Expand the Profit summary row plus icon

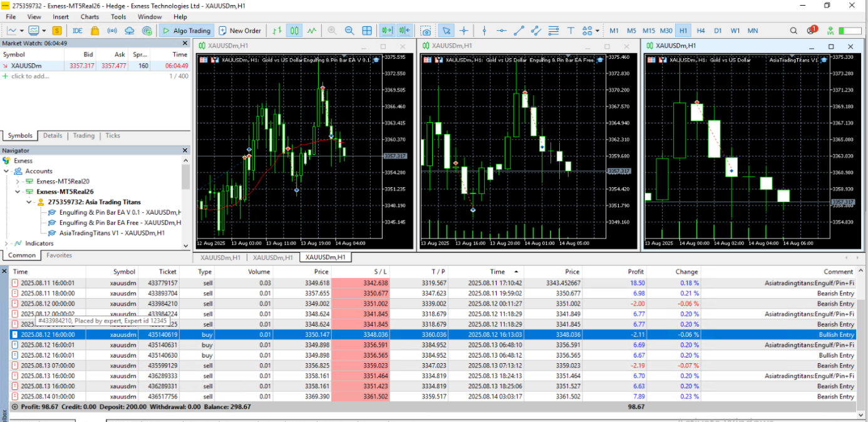(15, 407)
